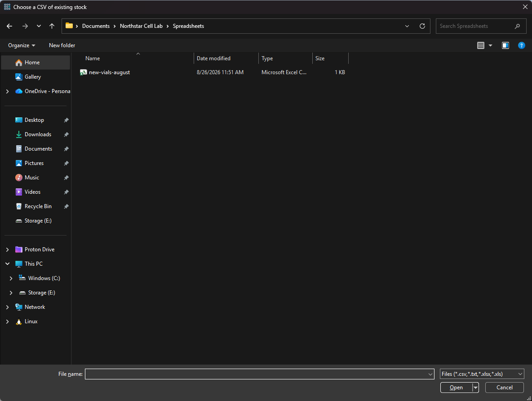This screenshot has height=401, width=532.
Task: Click the folder icon in the address bar
Action: (x=69, y=26)
